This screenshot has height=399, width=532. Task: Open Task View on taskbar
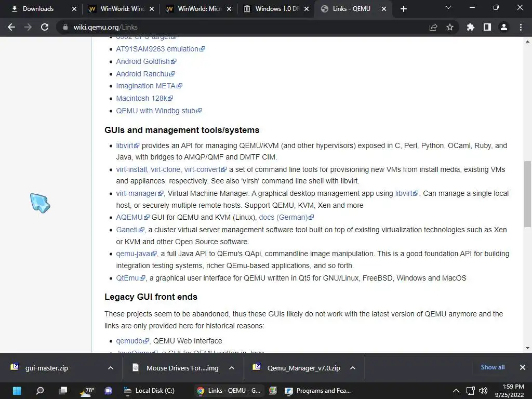point(63,391)
